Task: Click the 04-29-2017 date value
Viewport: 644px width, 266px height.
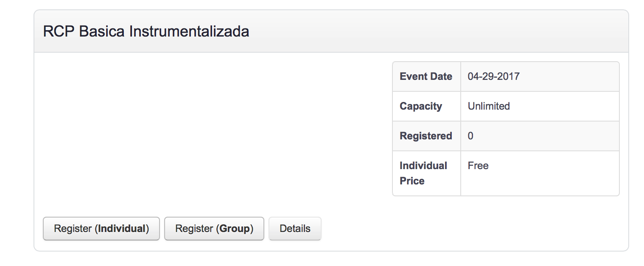Action: pyautogui.click(x=493, y=76)
